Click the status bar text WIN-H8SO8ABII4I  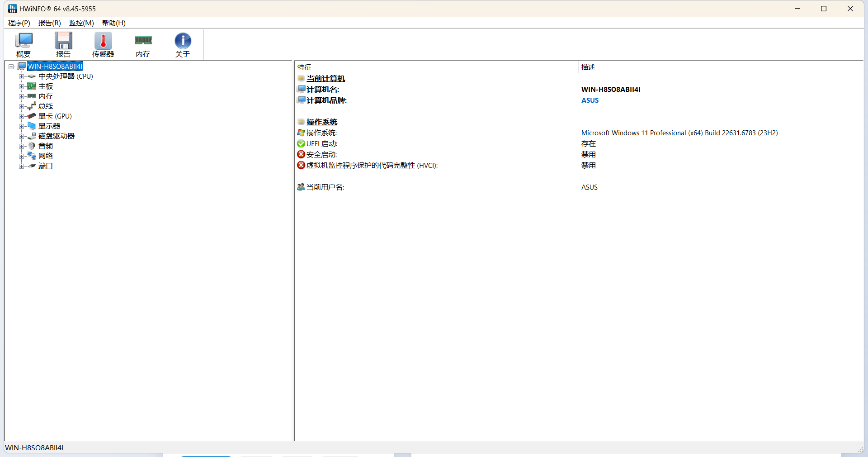coord(34,447)
